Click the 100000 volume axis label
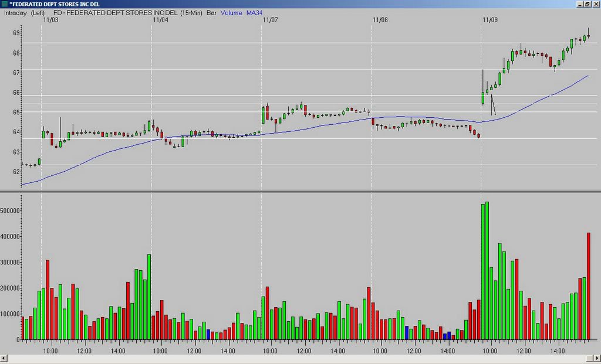This screenshot has width=601, height=364. tap(10, 314)
